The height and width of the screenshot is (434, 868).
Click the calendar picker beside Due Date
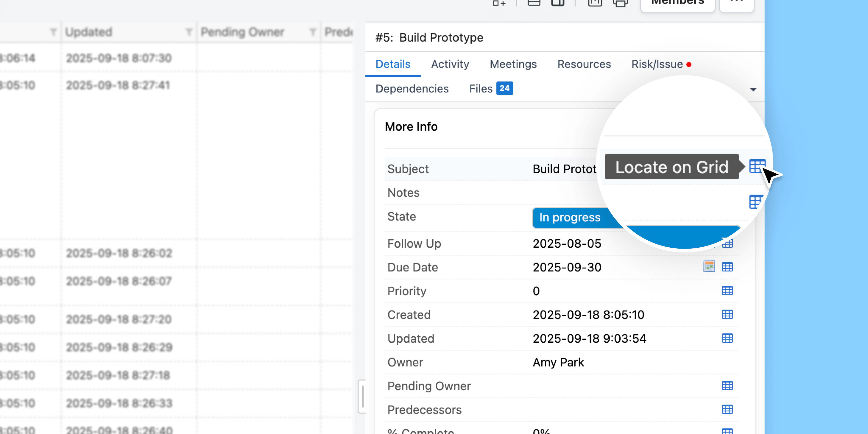click(709, 266)
